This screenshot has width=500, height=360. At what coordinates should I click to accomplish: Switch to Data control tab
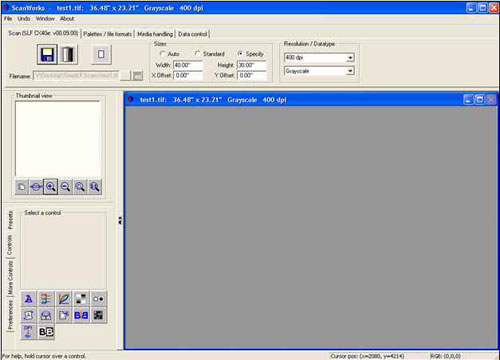(193, 34)
